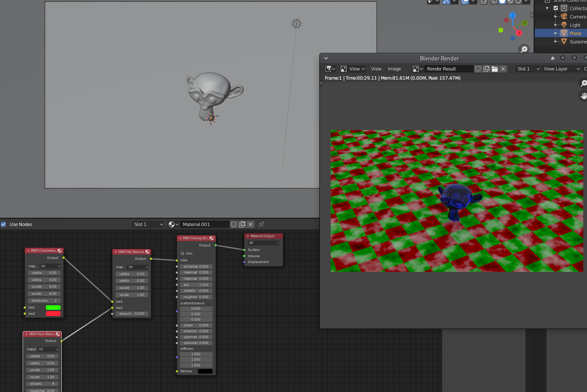Screen dimensions: 587x392
Task: Open the Image menu in Blender Render header
Action: pyautogui.click(x=394, y=69)
